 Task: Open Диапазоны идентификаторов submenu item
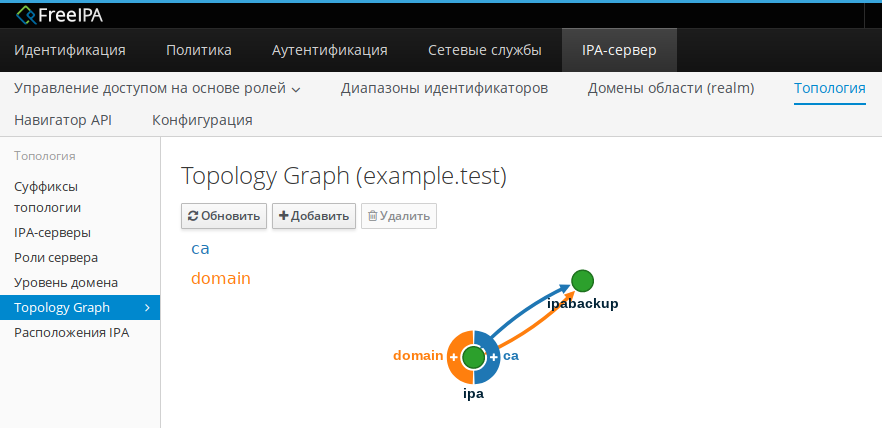point(444,88)
